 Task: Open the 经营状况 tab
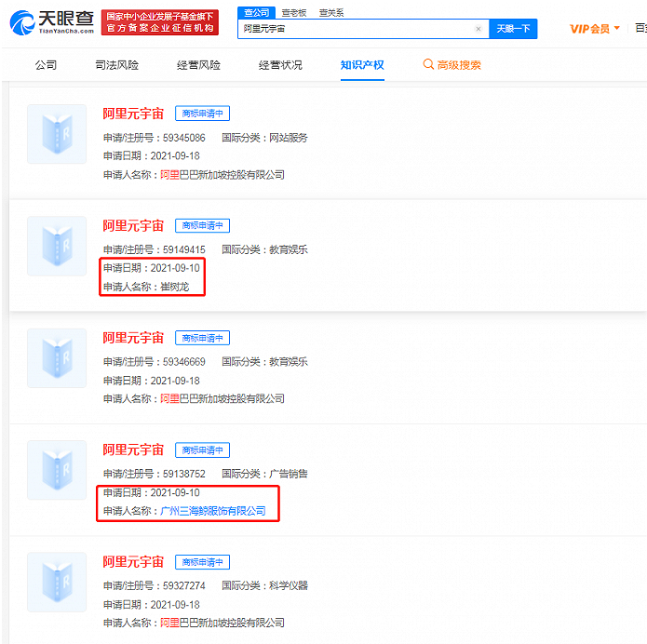(280, 65)
